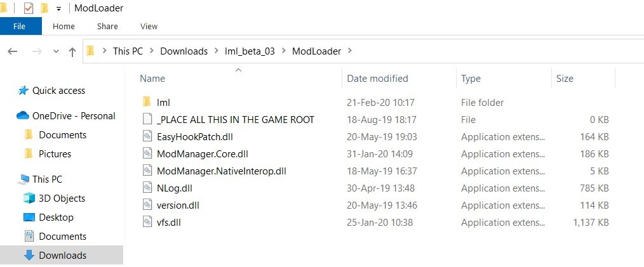Select the vfs.dll file icon
644x267 pixels.
point(147,222)
